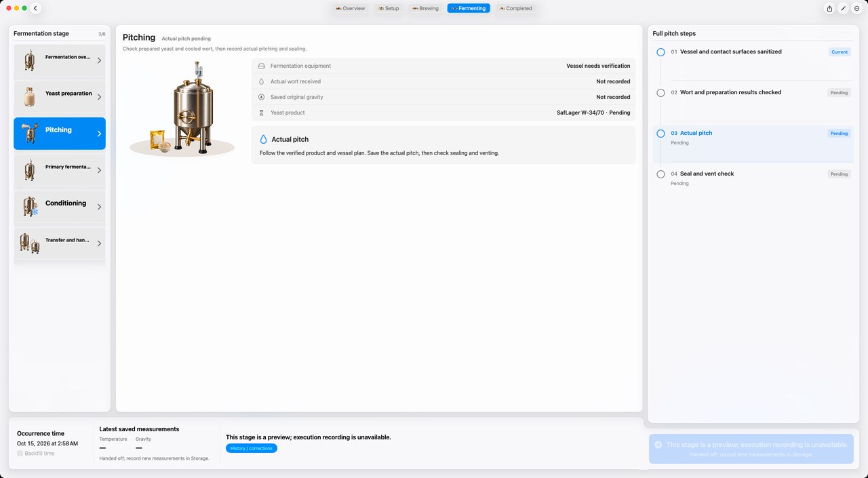The width and height of the screenshot is (868, 478).
Task: Click the chilled tank icon beside Conditioning
Action: (x=29, y=206)
